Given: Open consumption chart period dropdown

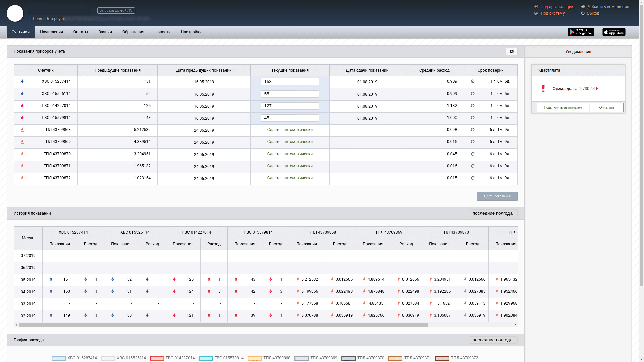Looking at the screenshot, I should pos(493,340).
